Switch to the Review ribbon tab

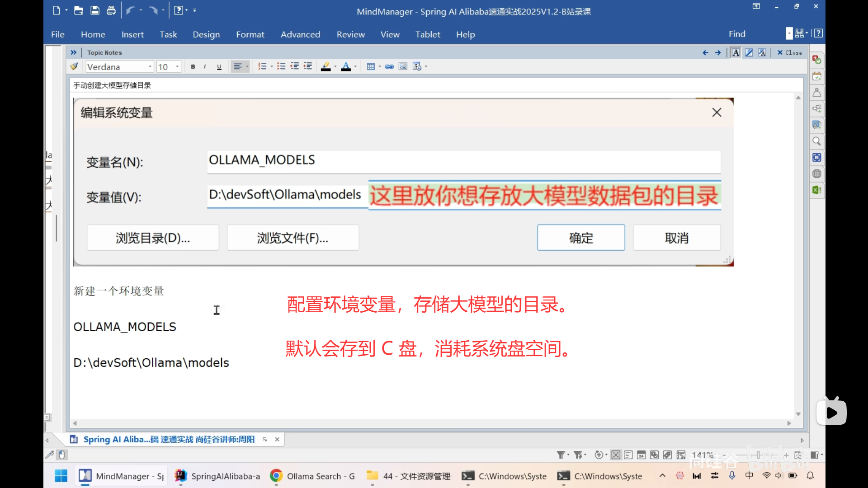pyautogui.click(x=351, y=34)
